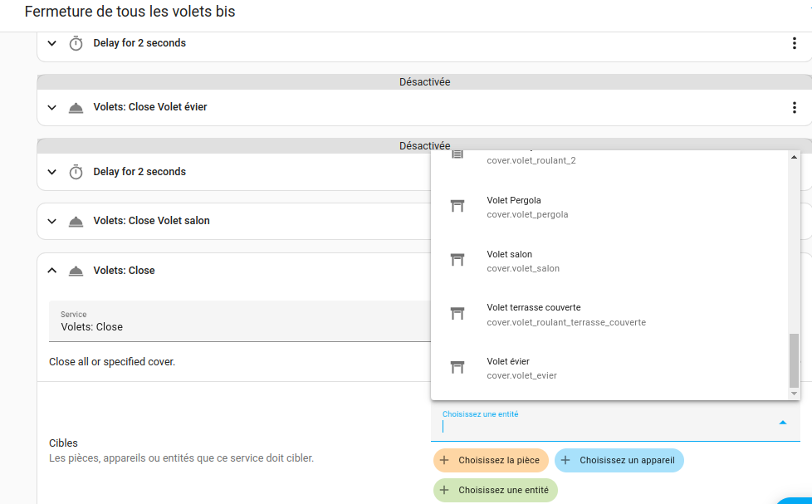Collapse the Volets: Close action

pyautogui.click(x=52, y=271)
